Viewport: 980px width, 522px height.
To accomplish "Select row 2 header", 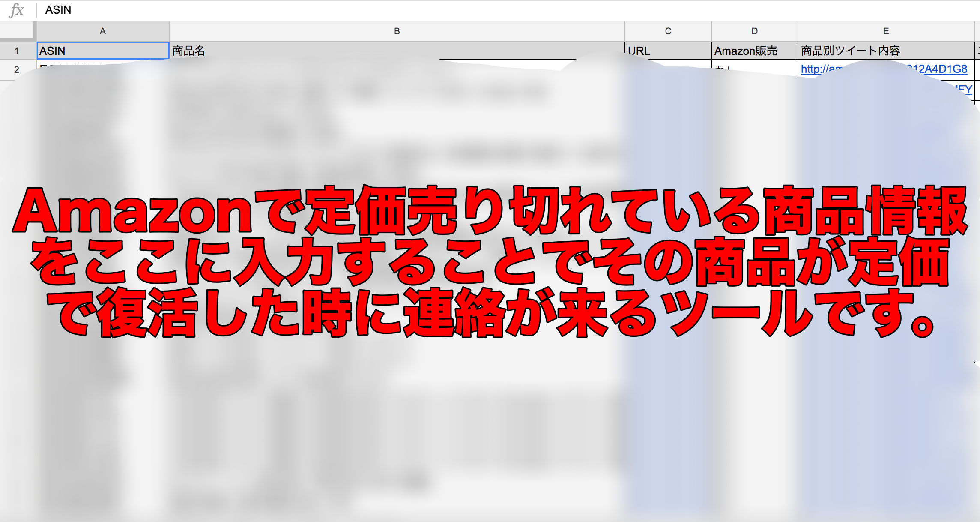I will tap(17, 69).
